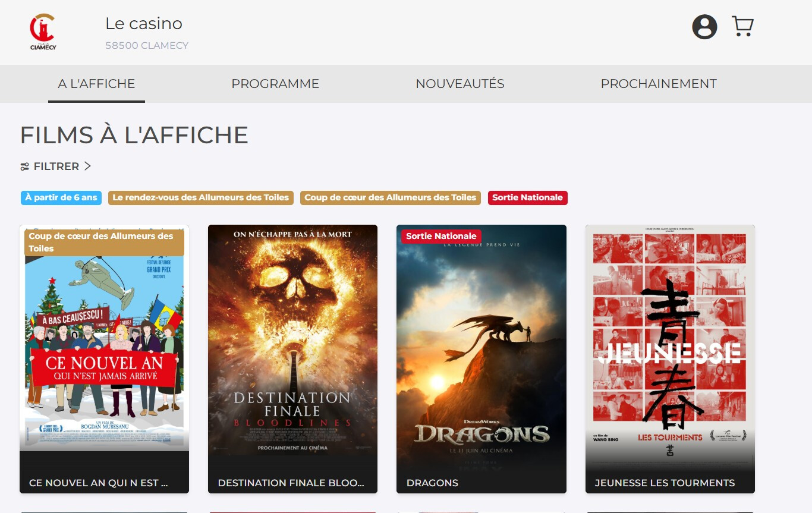The width and height of the screenshot is (812, 513).
Task: Click the 'Le casino' cinema name
Action: click(144, 24)
